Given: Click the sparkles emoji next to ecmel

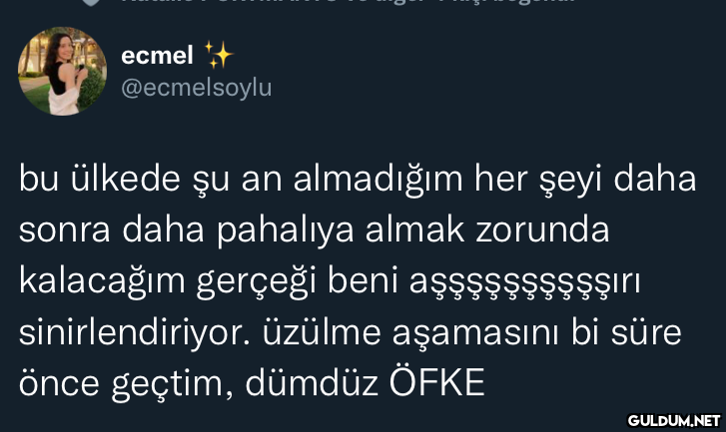Looking at the screenshot, I should click(219, 55).
